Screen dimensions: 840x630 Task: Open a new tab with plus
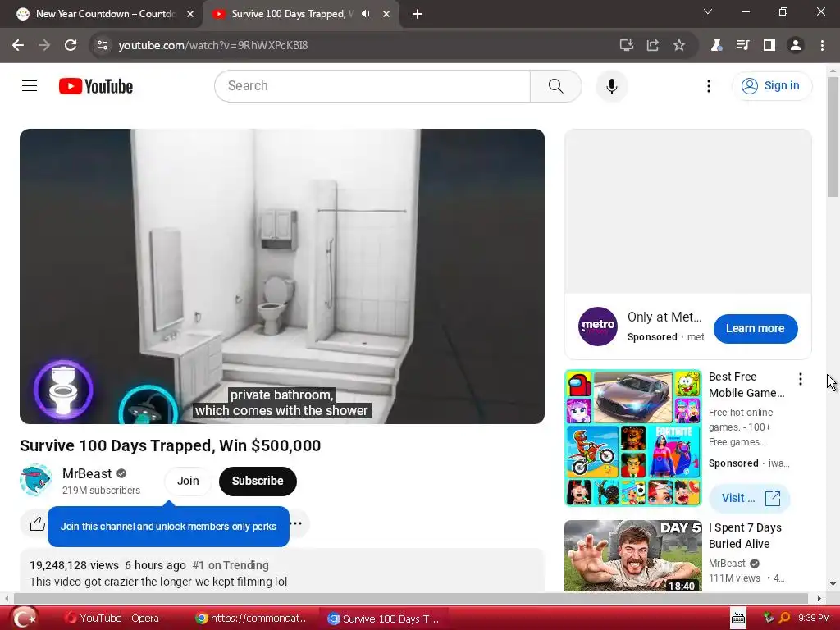click(418, 14)
